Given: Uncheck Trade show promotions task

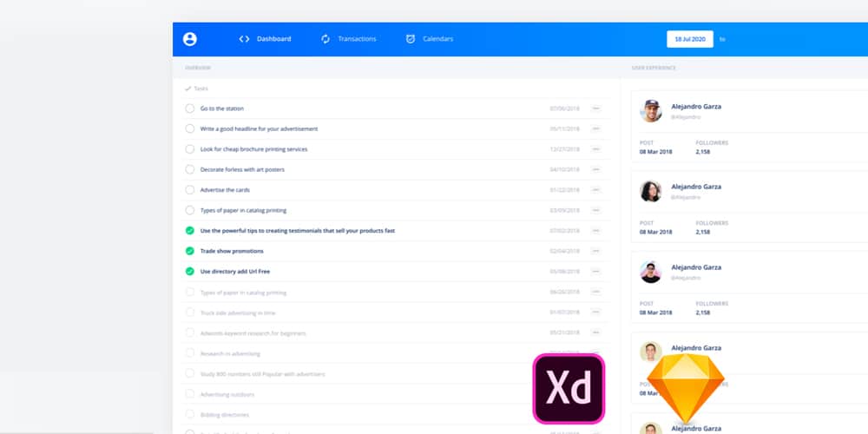Looking at the screenshot, I should coord(190,252).
